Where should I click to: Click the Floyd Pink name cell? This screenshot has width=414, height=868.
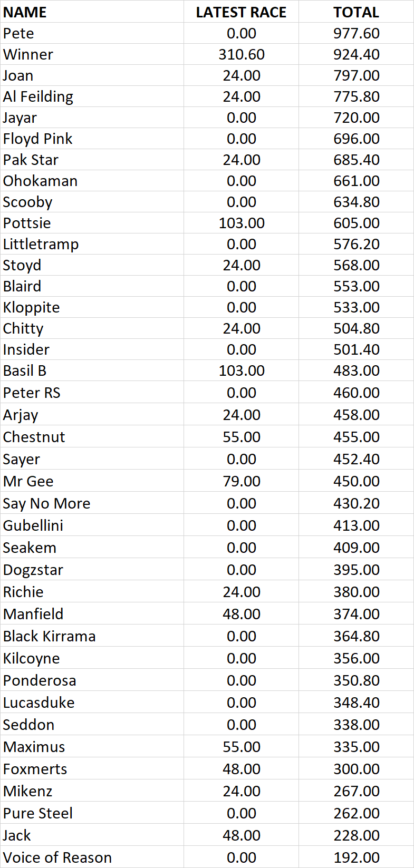[92, 139]
